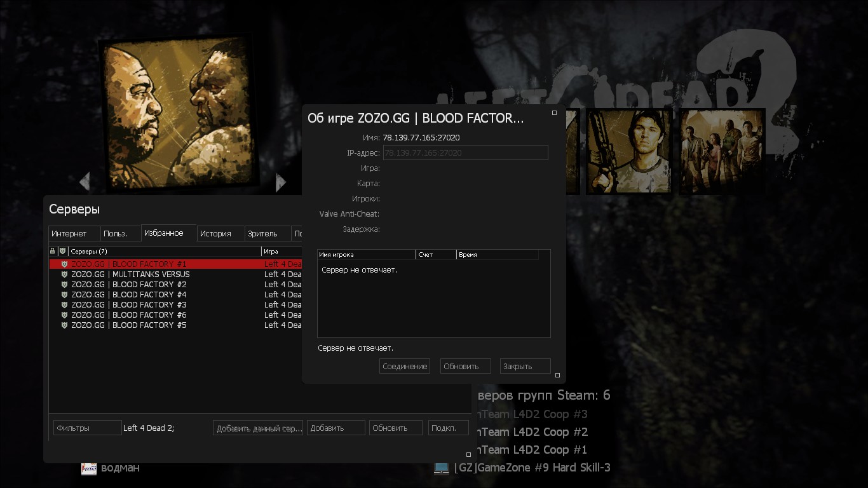Sort players by Время column
868x488 pixels.
498,254
